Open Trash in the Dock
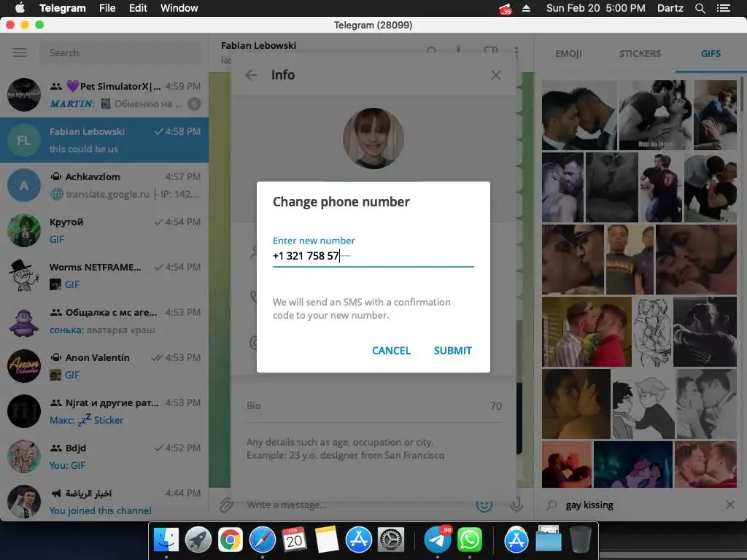 point(580,540)
